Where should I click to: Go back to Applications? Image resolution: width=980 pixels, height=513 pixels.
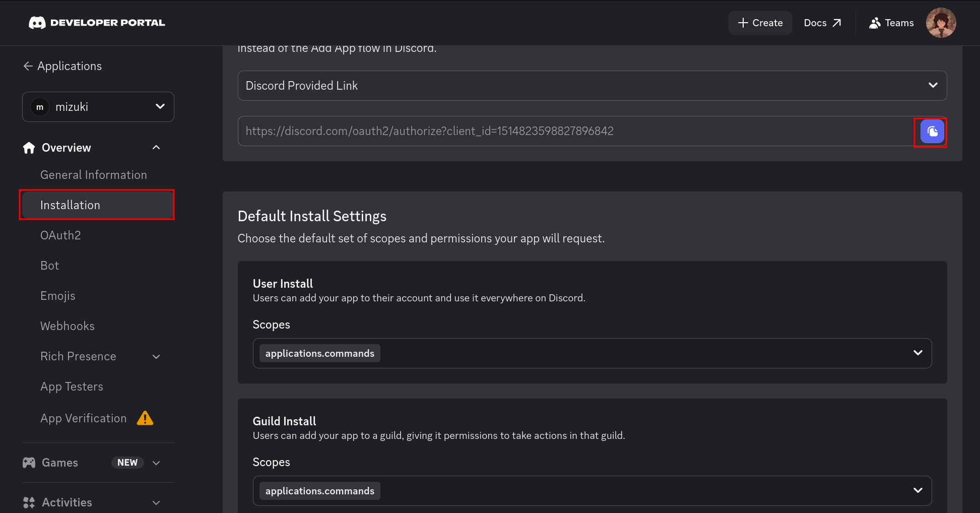point(62,66)
